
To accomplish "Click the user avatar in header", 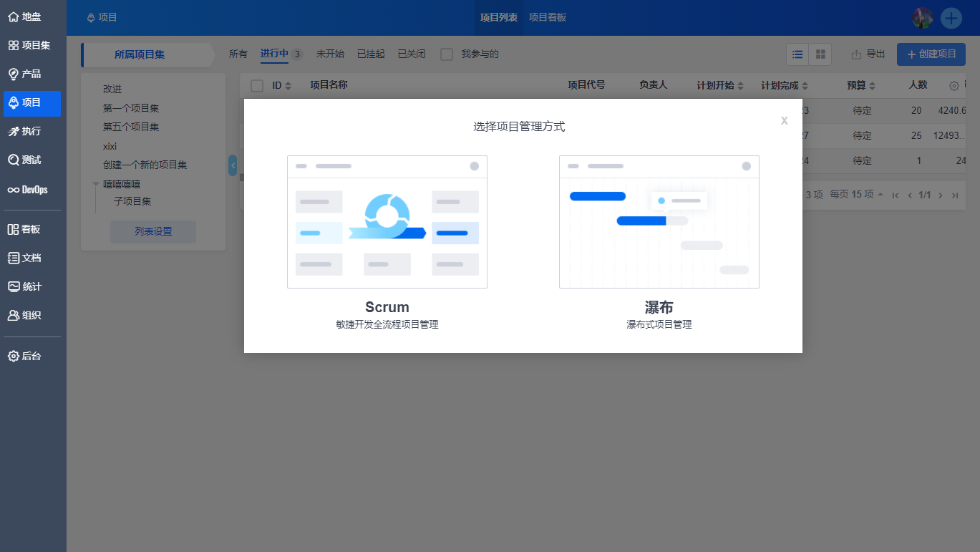I will click(923, 18).
